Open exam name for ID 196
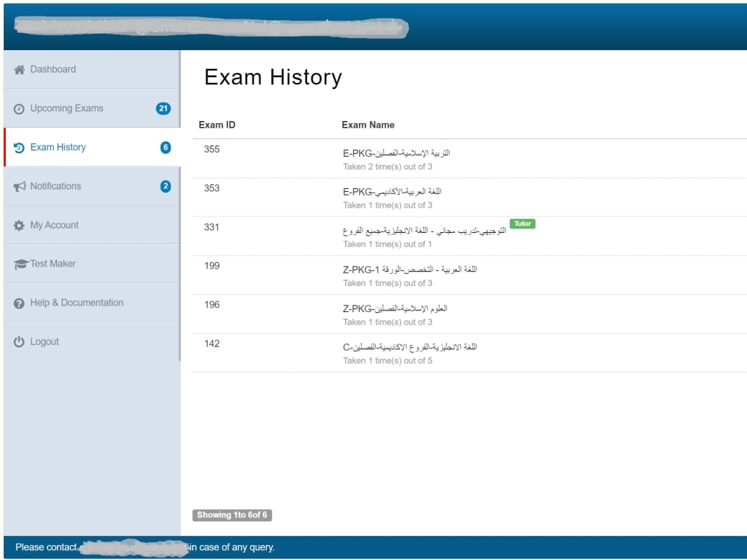The height and width of the screenshot is (560, 747). pyautogui.click(x=395, y=308)
